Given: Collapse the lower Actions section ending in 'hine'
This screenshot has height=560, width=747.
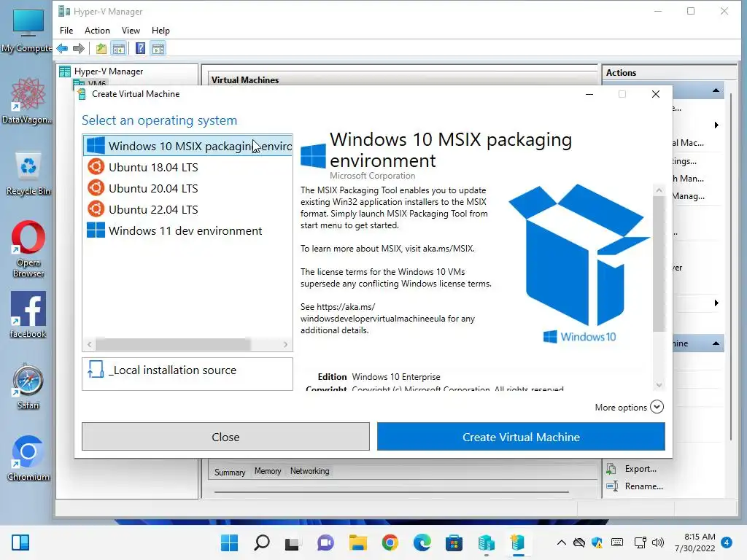Looking at the screenshot, I should (x=716, y=343).
